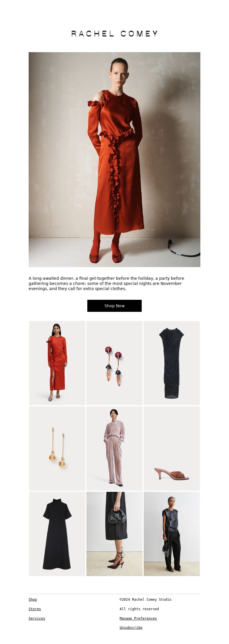
Task: Go to the Services footer link
Action: [37, 618]
